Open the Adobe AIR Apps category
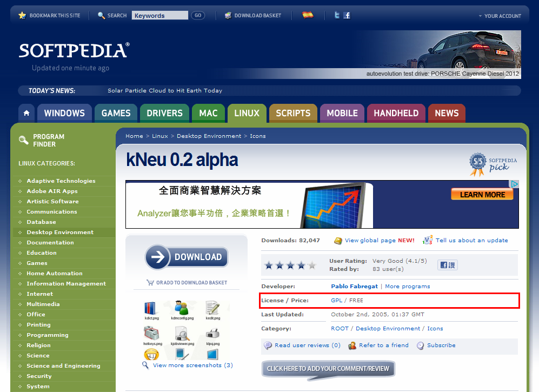Image resolution: width=539 pixels, height=392 pixels. 52,191
